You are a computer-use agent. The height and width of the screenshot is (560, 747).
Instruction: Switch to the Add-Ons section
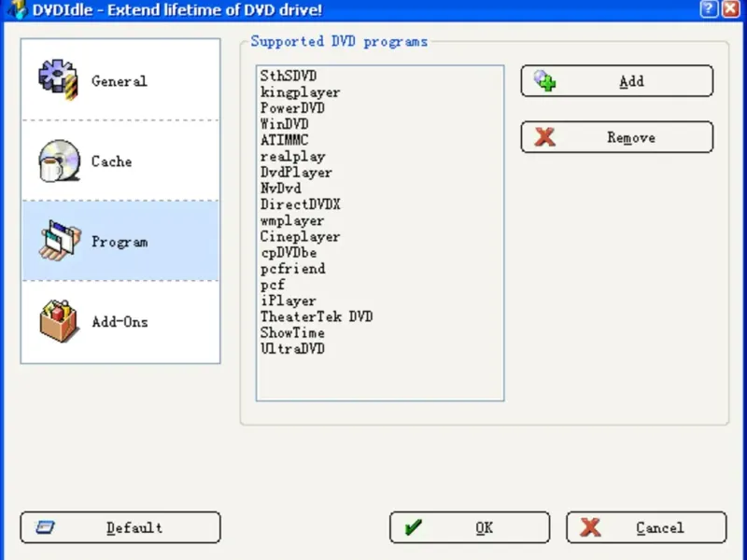point(120,322)
